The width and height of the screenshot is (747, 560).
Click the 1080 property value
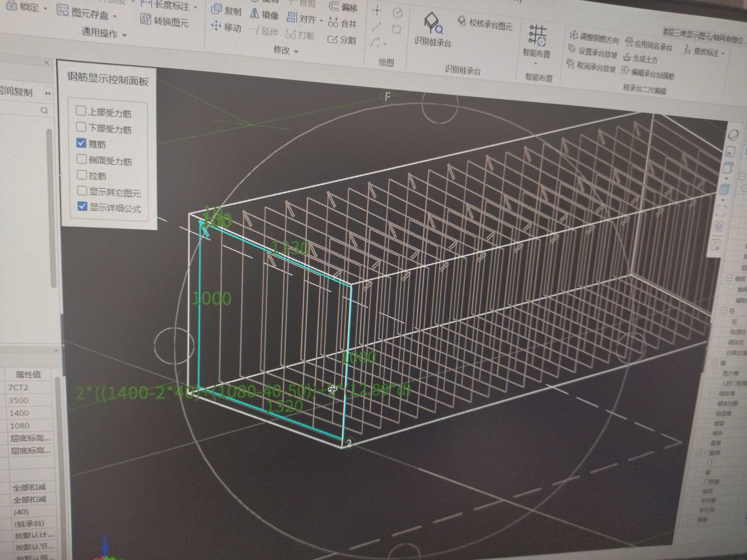pos(20,426)
